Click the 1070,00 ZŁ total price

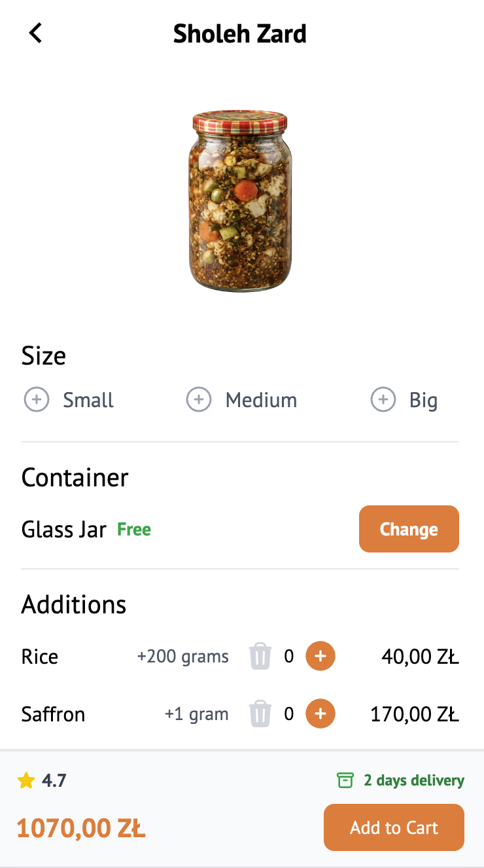81,829
